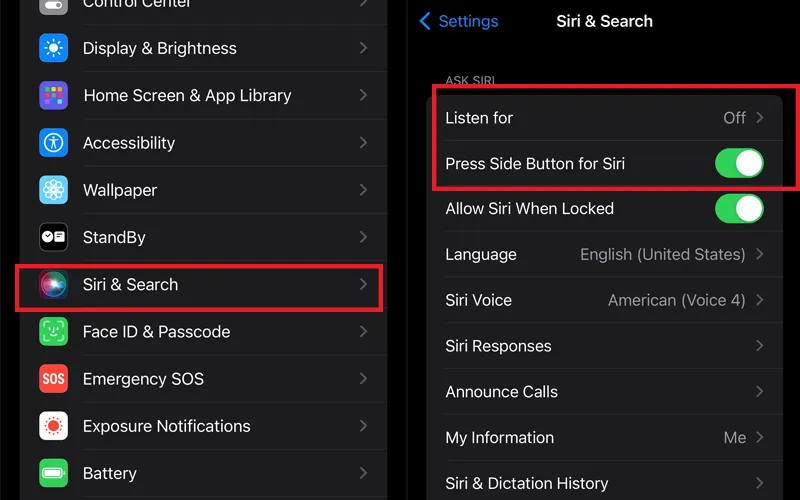Viewport: 800px width, 500px height.
Task: Open Siri Voice American (Voice 4) setting
Action: pos(605,300)
